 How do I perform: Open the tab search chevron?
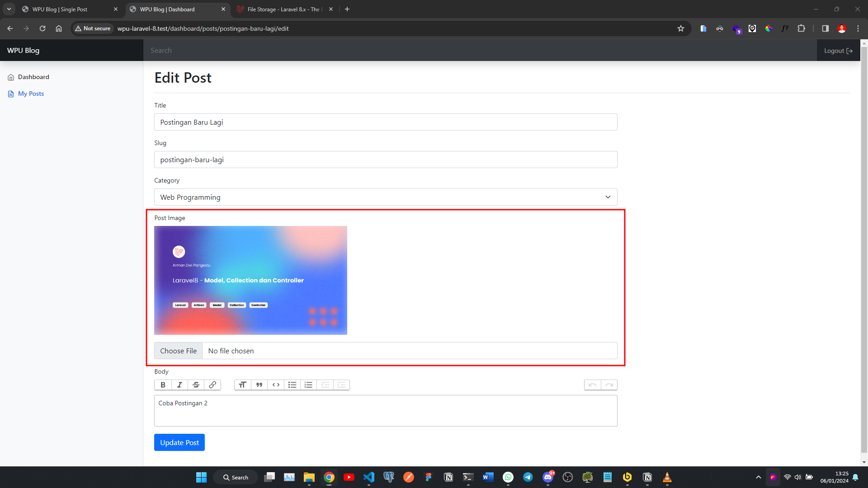coord(9,9)
